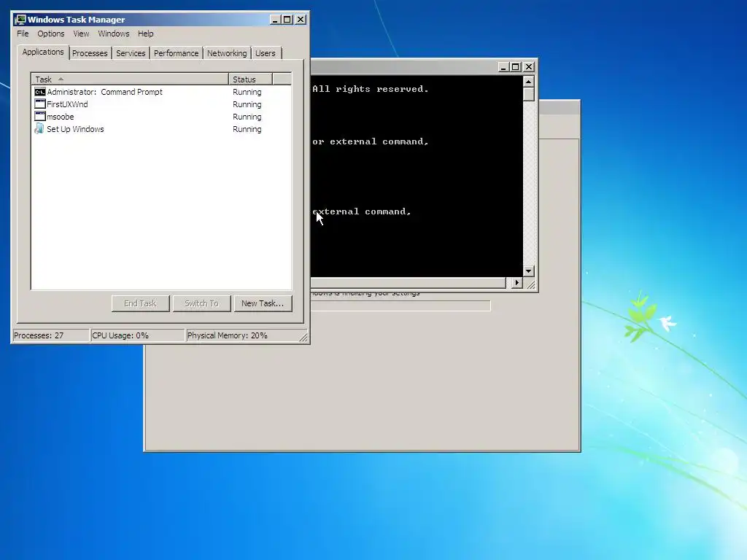The image size is (747, 560).
Task: Click Command Prompt scroll up arrow
Action: pyautogui.click(x=528, y=82)
